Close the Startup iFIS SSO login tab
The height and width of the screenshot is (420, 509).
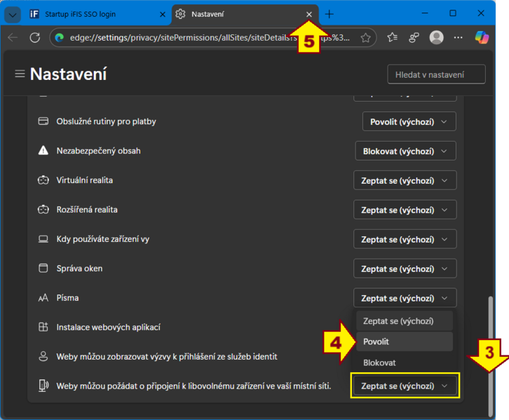[x=163, y=14]
